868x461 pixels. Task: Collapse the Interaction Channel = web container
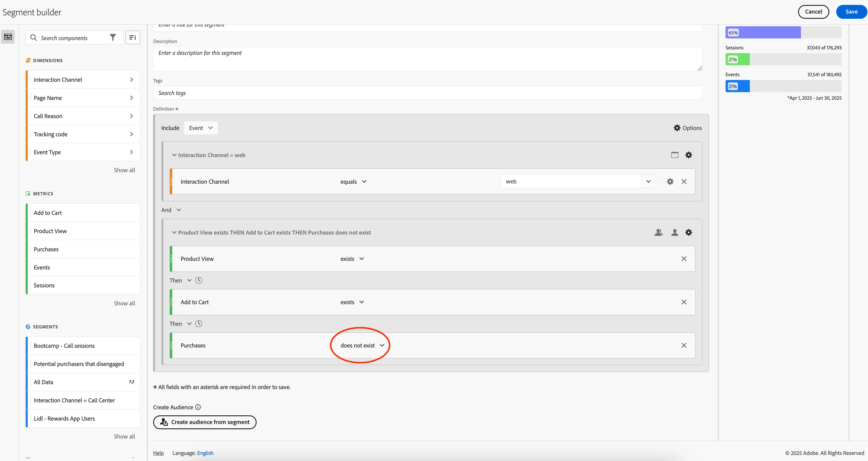174,155
